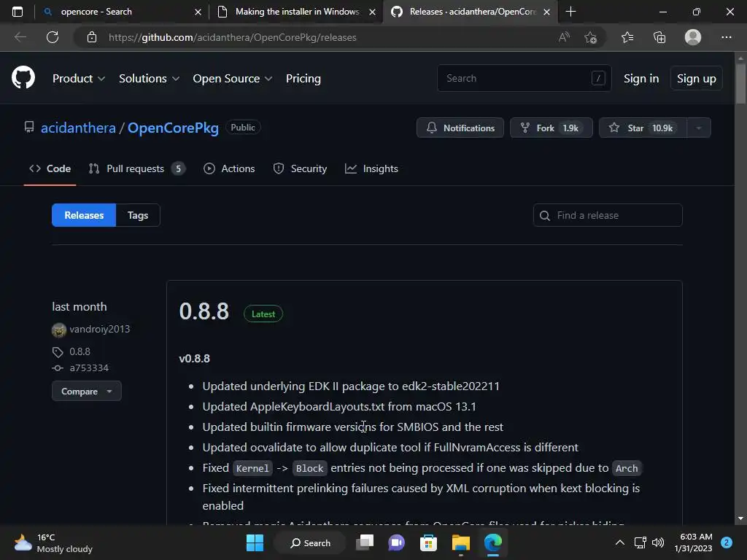Open Edge settings and more menu

[726, 37]
